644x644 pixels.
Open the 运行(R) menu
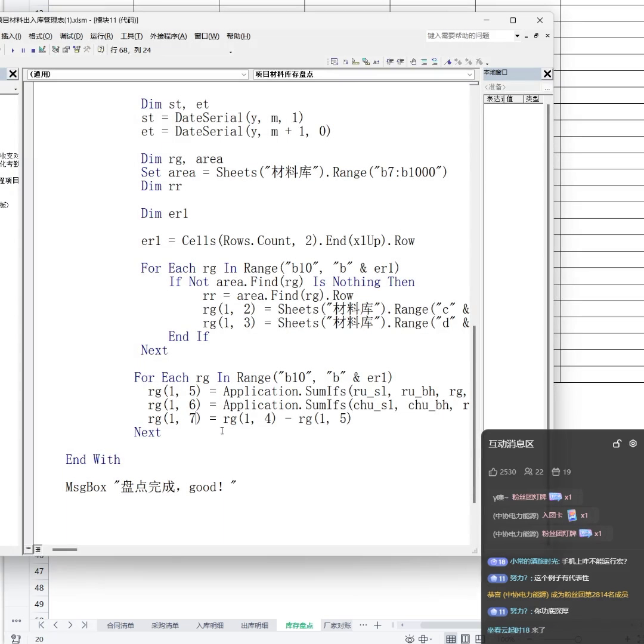(x=101, y=36)
